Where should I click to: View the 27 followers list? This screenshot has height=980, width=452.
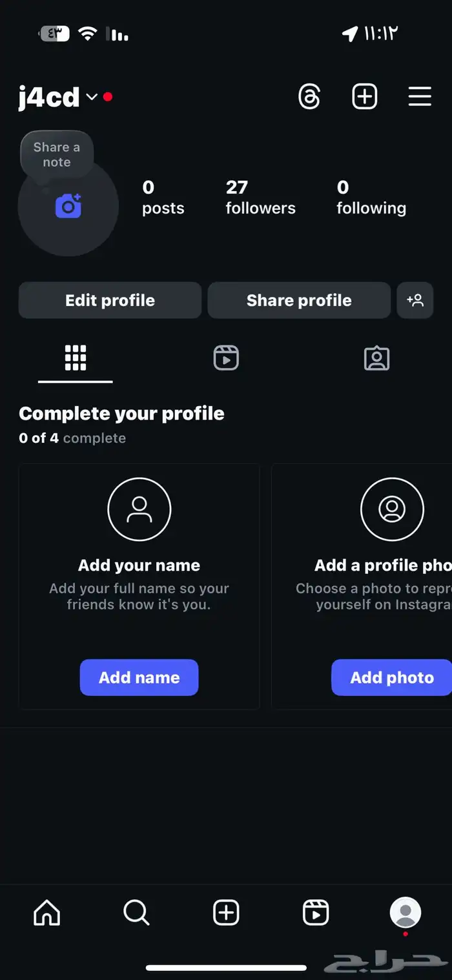pyautogui.click(x=260, y=198)
